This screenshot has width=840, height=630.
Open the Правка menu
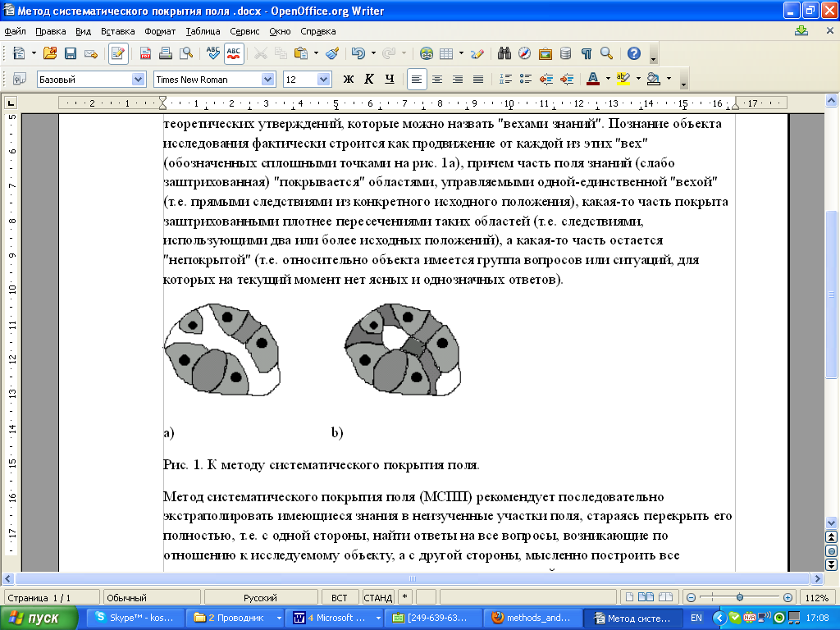pyautogui.click(x=50, y=32)
